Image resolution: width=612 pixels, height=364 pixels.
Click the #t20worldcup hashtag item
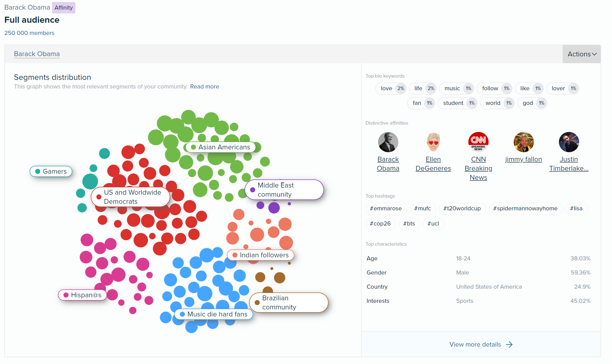coord(461,209)
